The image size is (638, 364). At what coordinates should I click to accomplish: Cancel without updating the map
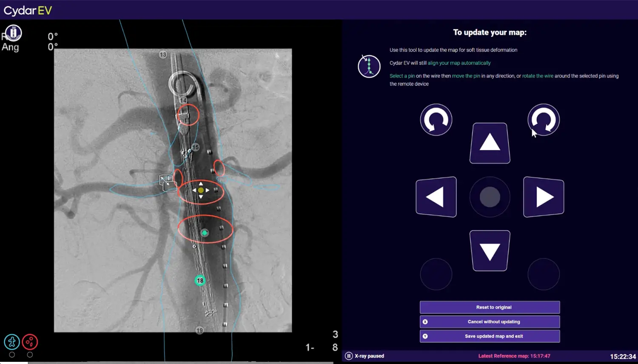click(490, 321)
